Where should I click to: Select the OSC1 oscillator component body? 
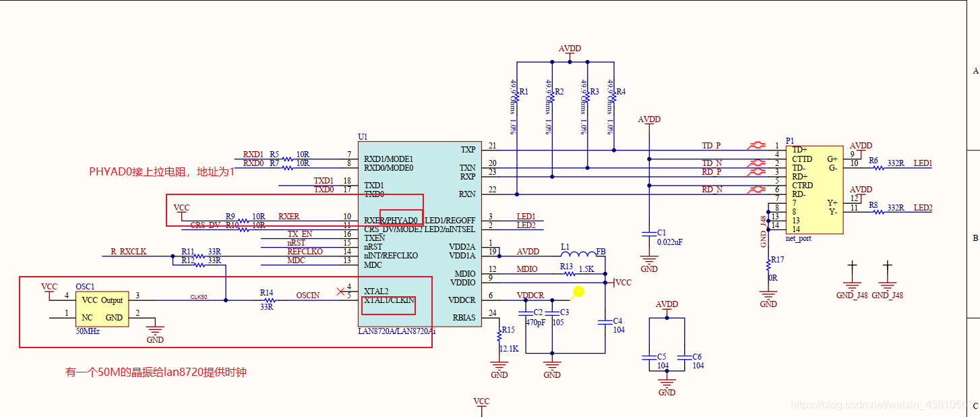tap(101, 309)
